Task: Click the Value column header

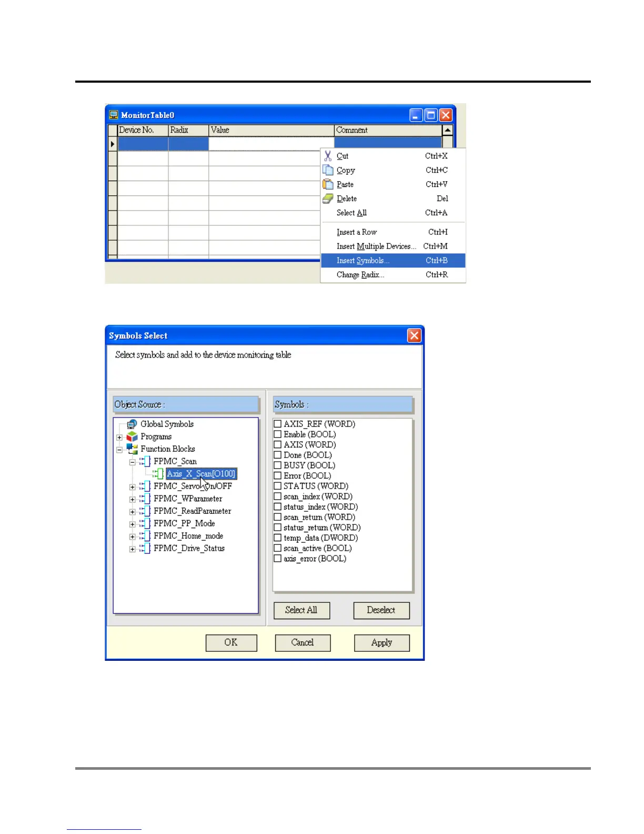Action: click(271, 130)
